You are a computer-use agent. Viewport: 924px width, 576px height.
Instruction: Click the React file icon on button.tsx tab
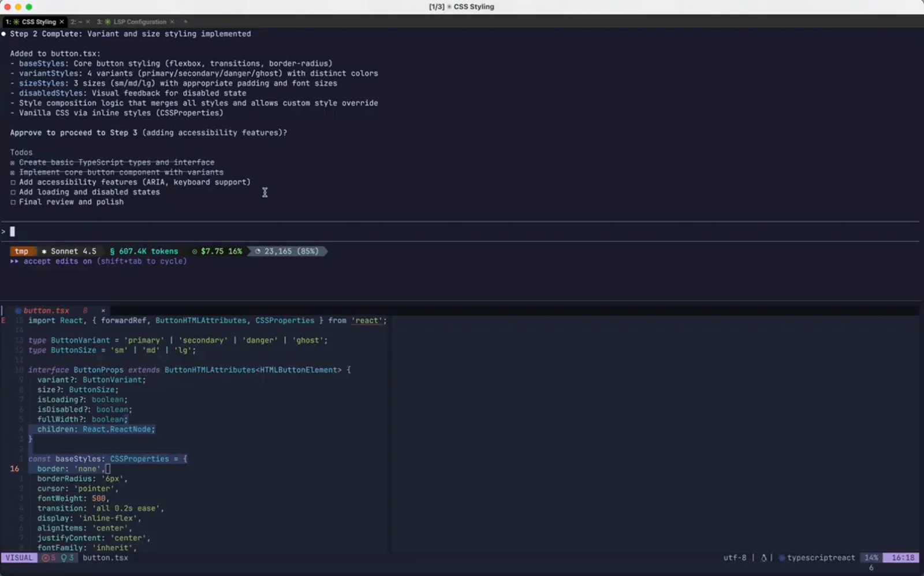coord(18,311)
